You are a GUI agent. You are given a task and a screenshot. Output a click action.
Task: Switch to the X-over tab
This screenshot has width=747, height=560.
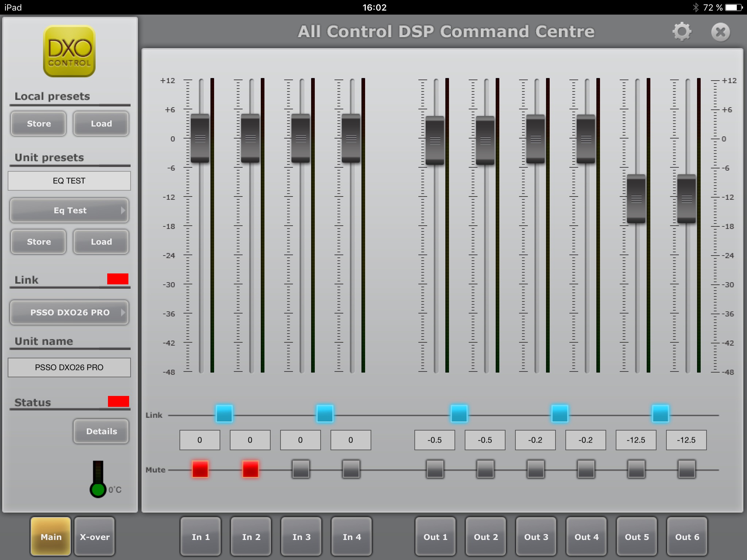(x=94, y=537)
